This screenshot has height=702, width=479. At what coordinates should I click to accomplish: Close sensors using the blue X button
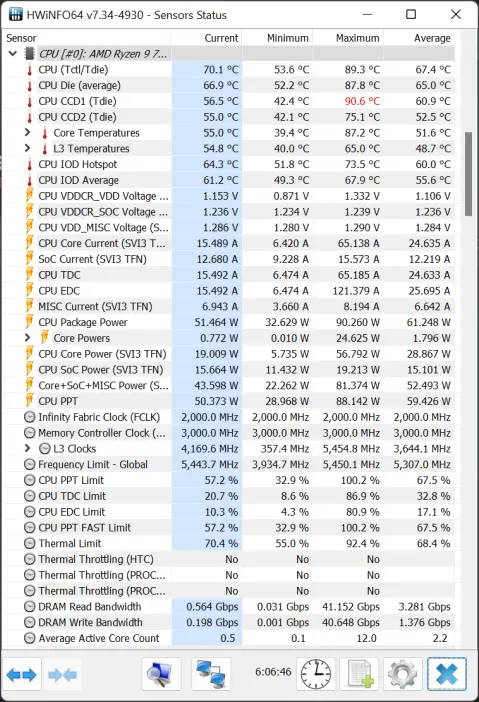coord(447,674)
